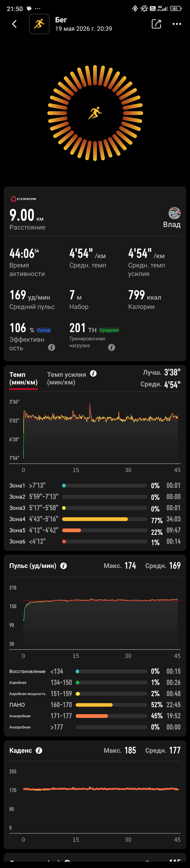Viewport: 190px width, 868px height.
Task: Tap the ПАНО heart rate zone bar
Action: point(111,705)
